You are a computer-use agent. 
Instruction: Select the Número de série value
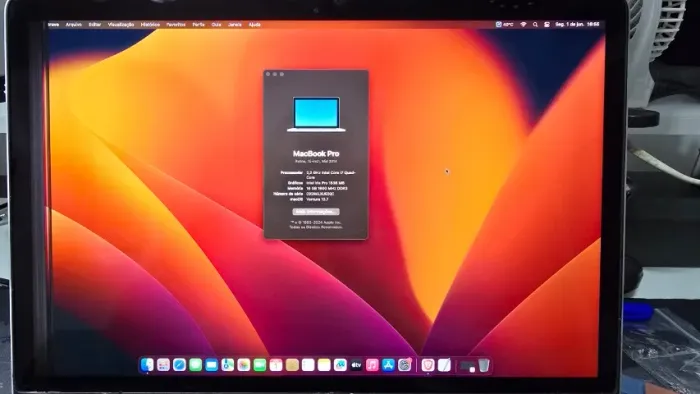point(320,194)
